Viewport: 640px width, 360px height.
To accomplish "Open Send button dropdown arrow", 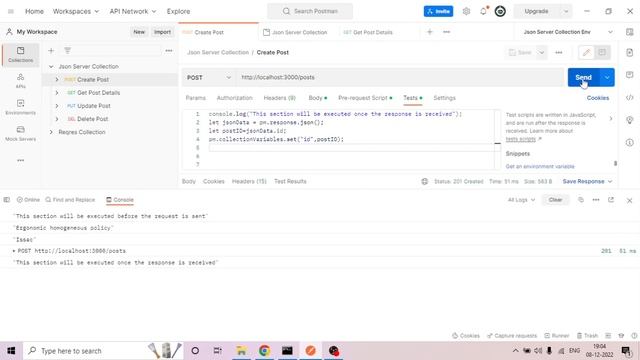I will tap(607, 77).
